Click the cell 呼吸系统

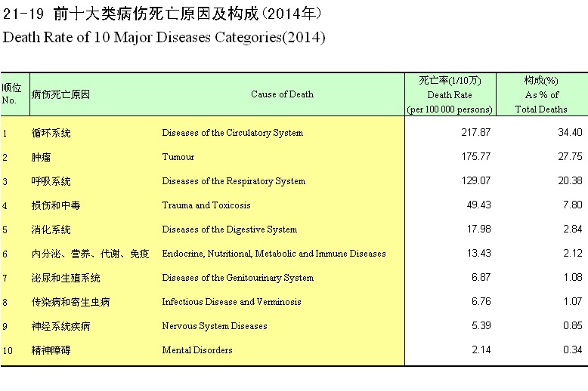pos(51,181)
